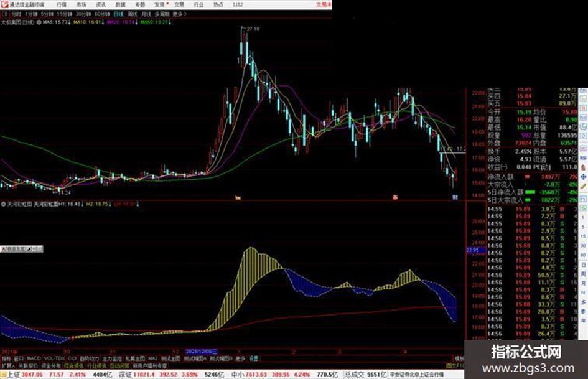Open the 互动问答 tab

pos(119,365)
